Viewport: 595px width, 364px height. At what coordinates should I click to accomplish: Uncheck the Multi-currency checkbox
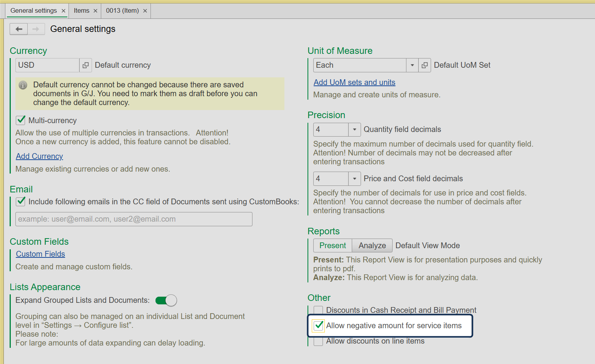pos(21,120)
